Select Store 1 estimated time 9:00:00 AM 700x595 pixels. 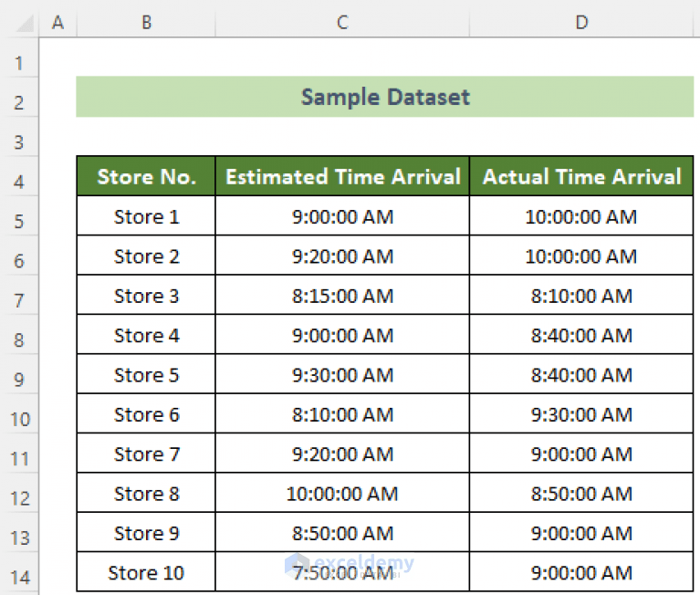pos(342,216)
